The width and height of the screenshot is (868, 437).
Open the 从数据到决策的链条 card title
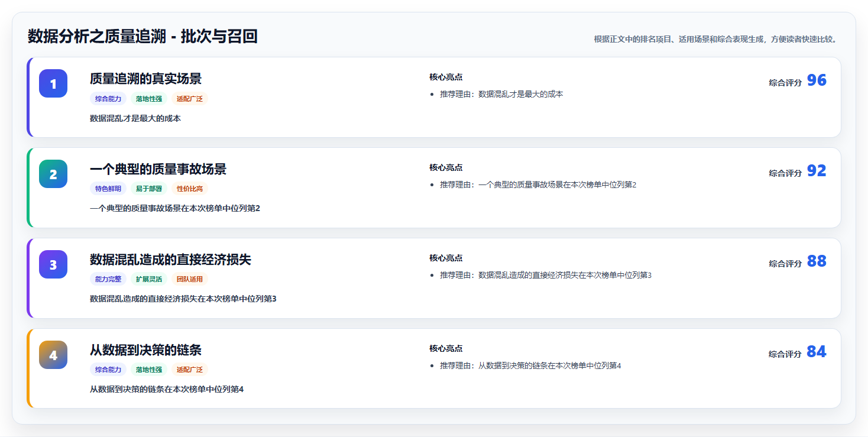(145, 350)
